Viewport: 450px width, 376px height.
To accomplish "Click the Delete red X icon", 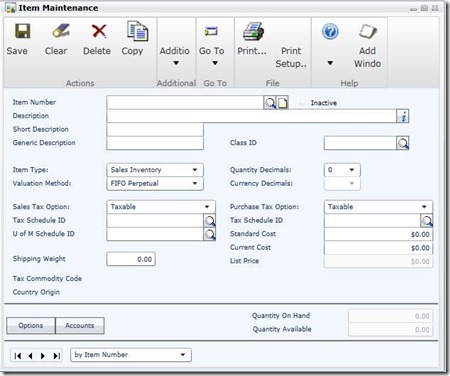I will [99, 31].
